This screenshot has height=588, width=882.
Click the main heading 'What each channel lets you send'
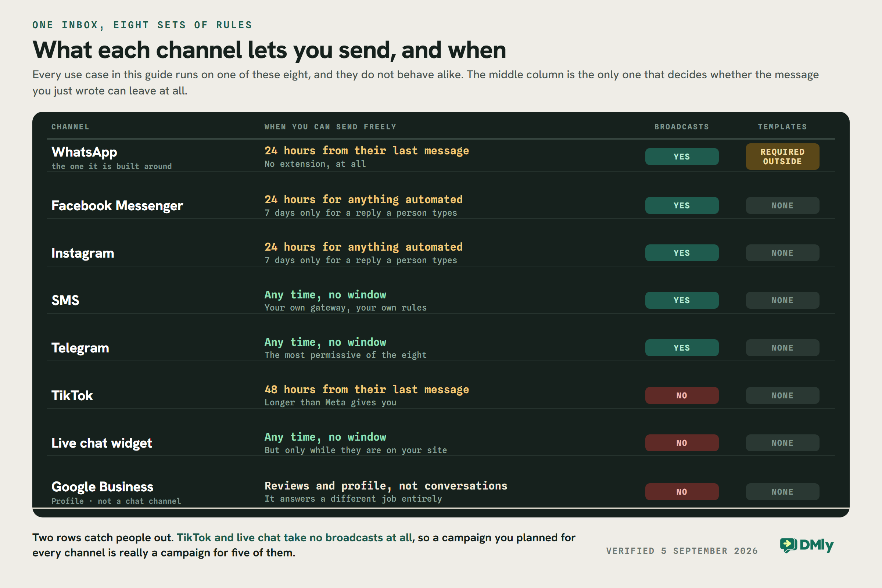pos(269,51)
